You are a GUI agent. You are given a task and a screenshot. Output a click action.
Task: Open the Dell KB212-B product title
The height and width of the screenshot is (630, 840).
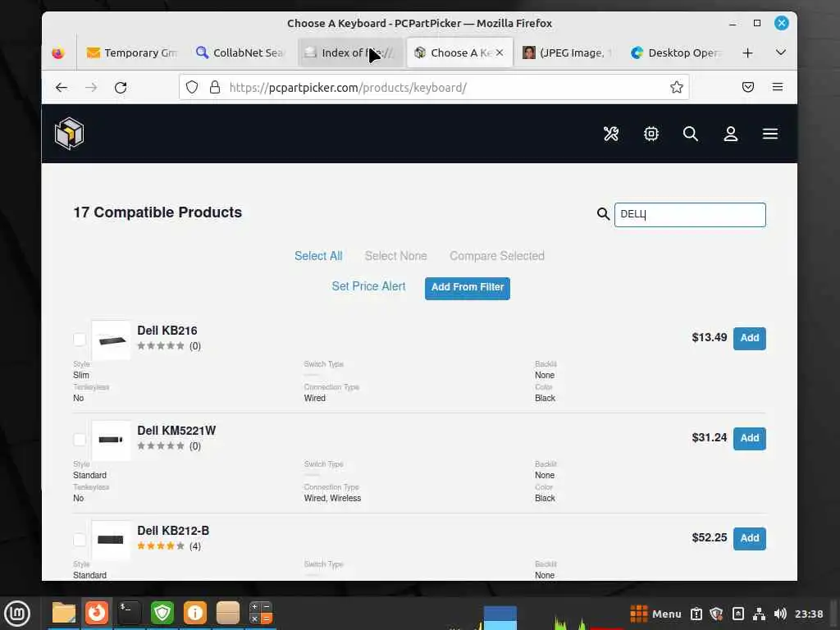click(x=173, y=531)
